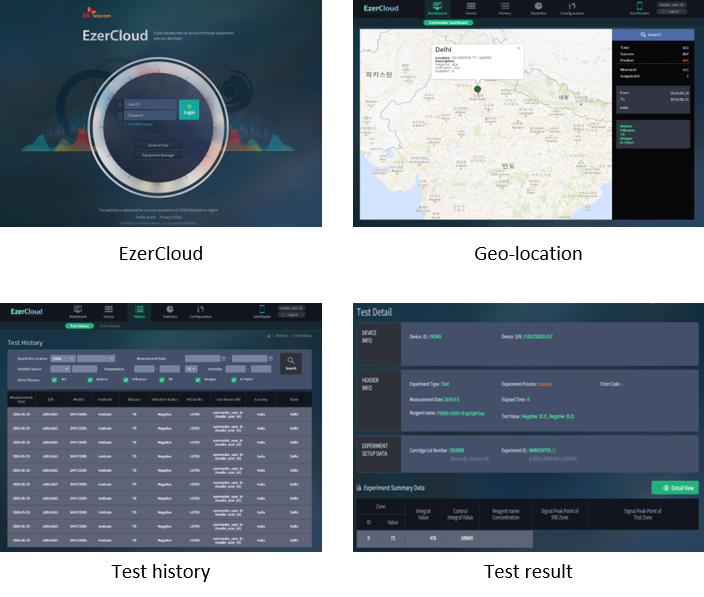Open the temperature unit dropdown
Image resolution: width=704 pixels, height=597 pixels.
coord(190,369)
